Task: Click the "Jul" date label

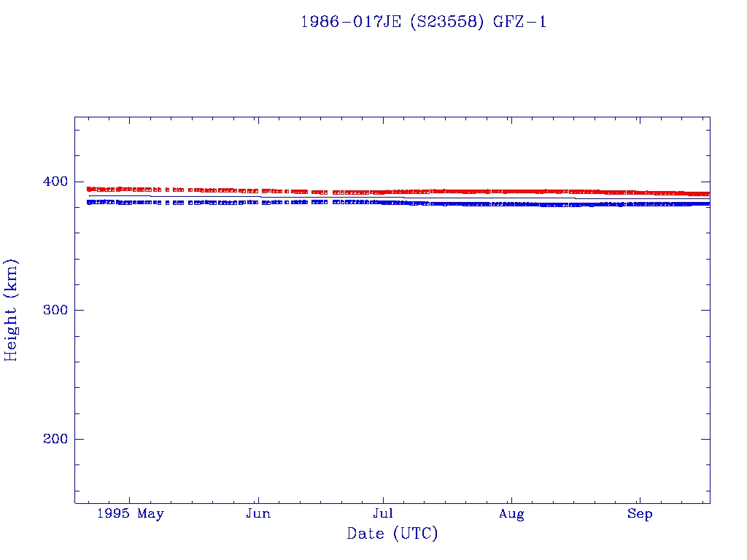Action: click(383, 514)
